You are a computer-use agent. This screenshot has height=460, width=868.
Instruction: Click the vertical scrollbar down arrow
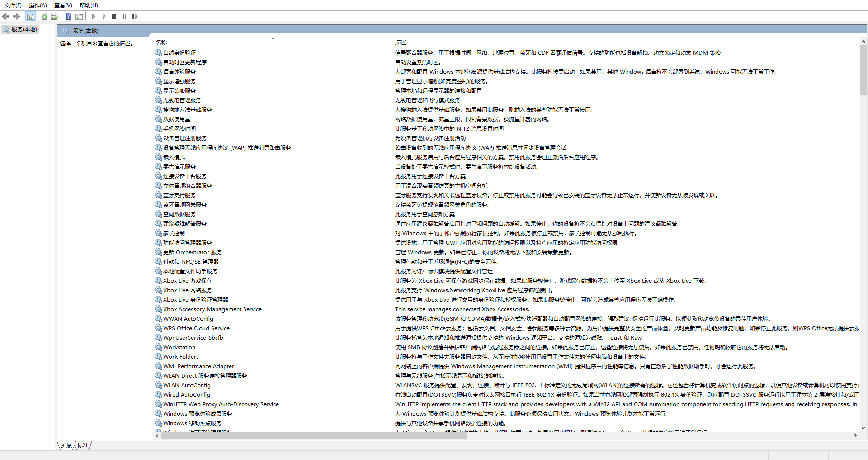(x=863, y=428)
